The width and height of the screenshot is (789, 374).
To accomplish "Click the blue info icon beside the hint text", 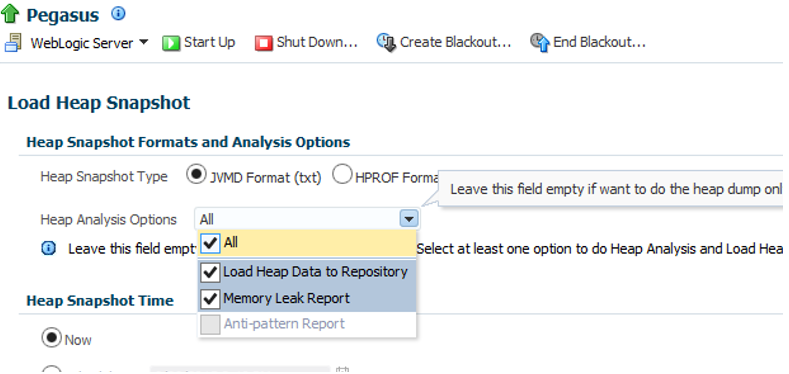I will click(48, 249).
